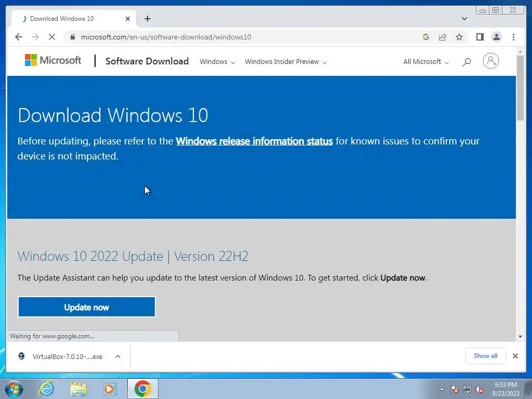Screen dimensions: 532x399
Task: Click Windows 10 2022 Update Version 22H2 heading
Action: point(133,256)
